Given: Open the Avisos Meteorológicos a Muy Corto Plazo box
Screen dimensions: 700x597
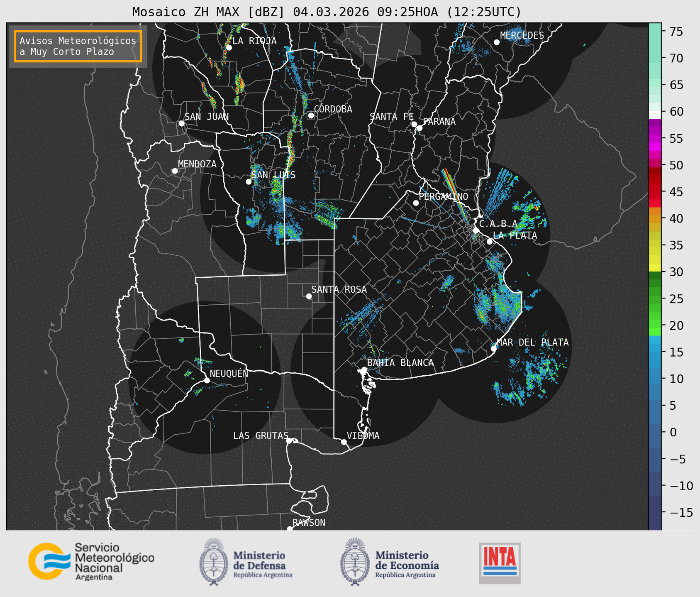Looking at the screenshot, I should click(x=78, y=46).
